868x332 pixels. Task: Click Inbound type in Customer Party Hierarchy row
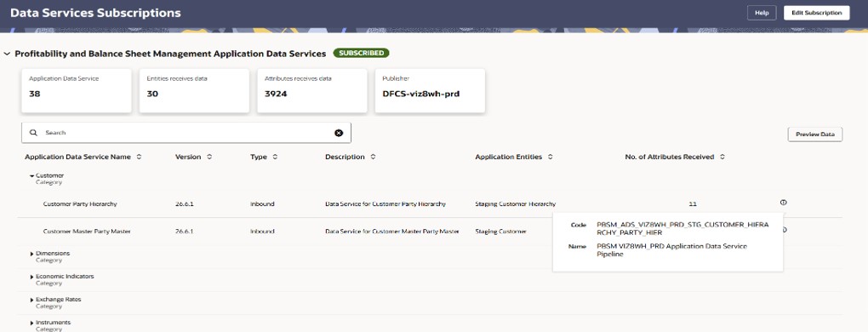tap(262, 204)
